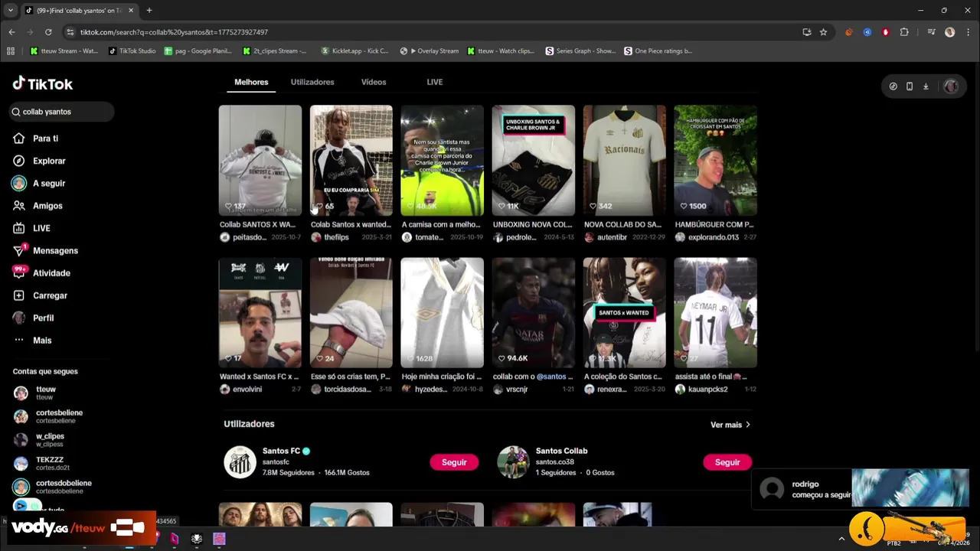The height and width of the screenshot is (551, 980).
Task: Click 'A coleção do Santos c...' title
Action: pos(623,377)
